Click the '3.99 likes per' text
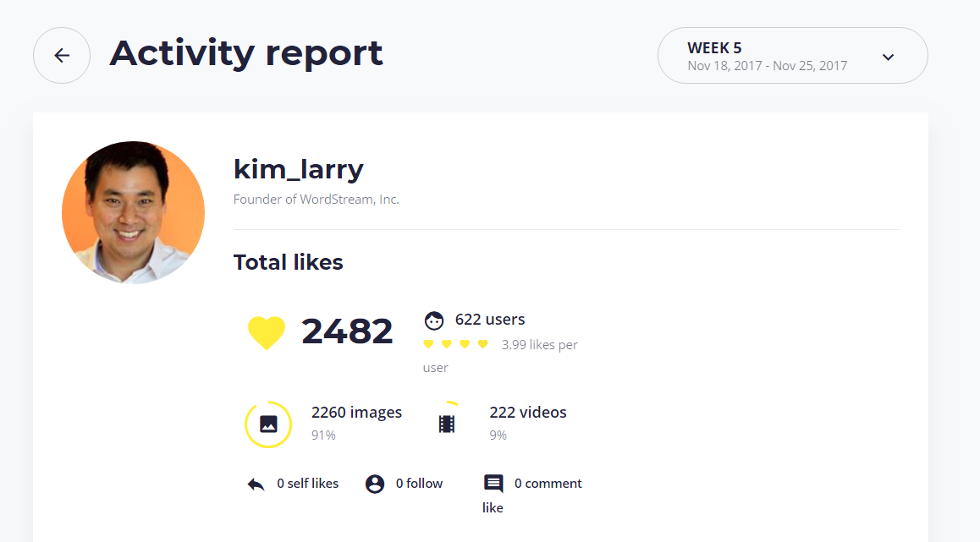The image size is (980, 542). (x=539, y=345)
